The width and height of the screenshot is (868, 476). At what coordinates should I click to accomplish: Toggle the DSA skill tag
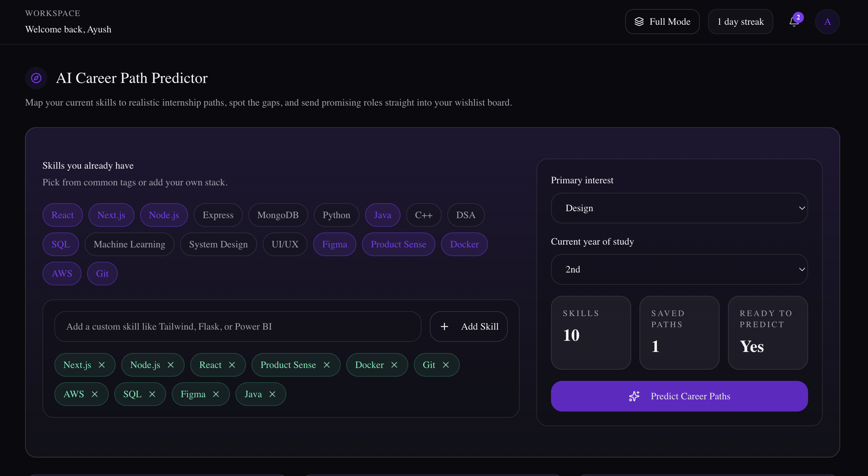pos(466,215)
